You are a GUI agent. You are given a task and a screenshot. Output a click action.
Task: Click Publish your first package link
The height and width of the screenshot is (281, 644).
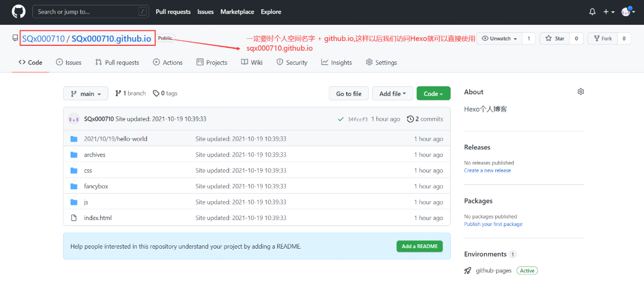click(x=493, y=224)
